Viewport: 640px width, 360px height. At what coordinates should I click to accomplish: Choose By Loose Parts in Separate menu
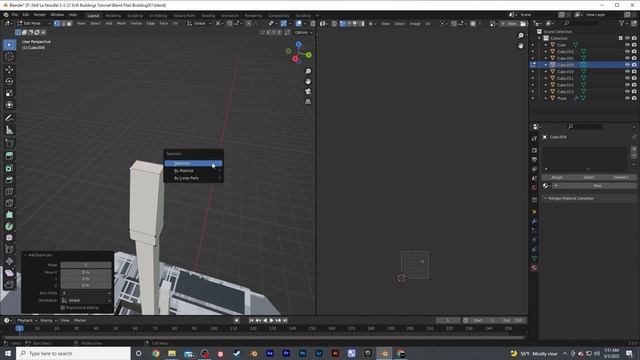[x=193, y=178]
